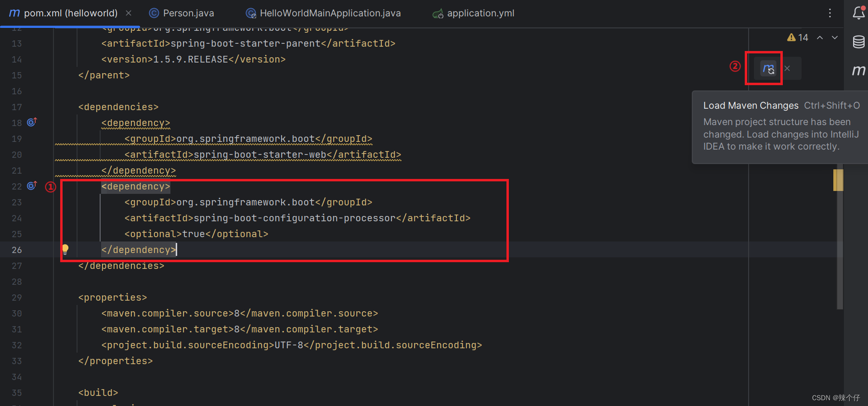Click the closing properties tag on line 33

click(116, 361)
